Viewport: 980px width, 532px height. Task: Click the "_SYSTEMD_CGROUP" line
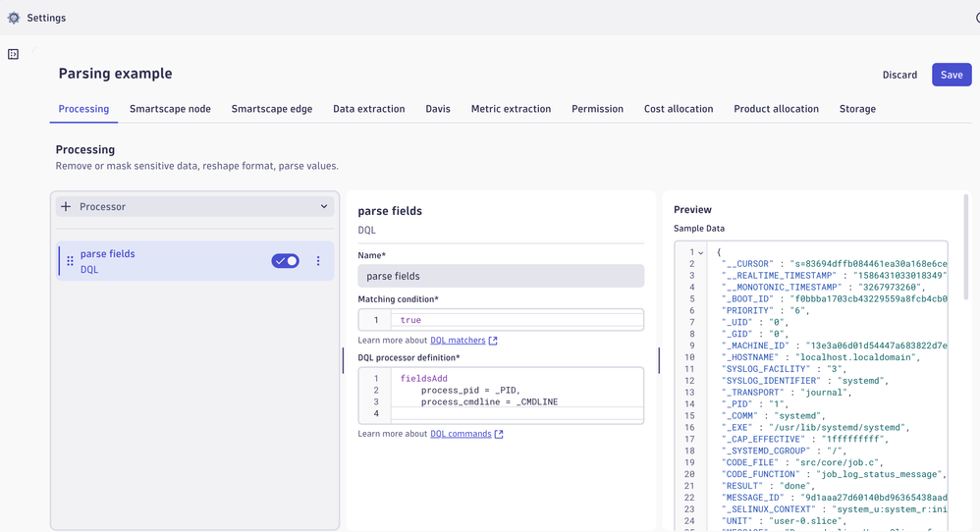click(785, 451)
